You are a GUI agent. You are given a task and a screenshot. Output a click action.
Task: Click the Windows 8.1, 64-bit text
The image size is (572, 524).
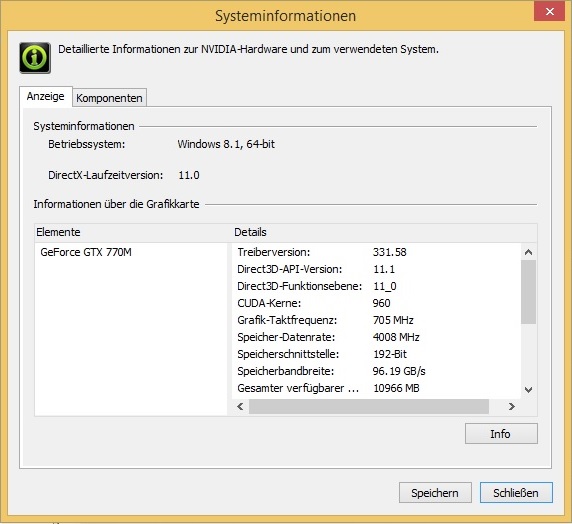click(226, 144)
